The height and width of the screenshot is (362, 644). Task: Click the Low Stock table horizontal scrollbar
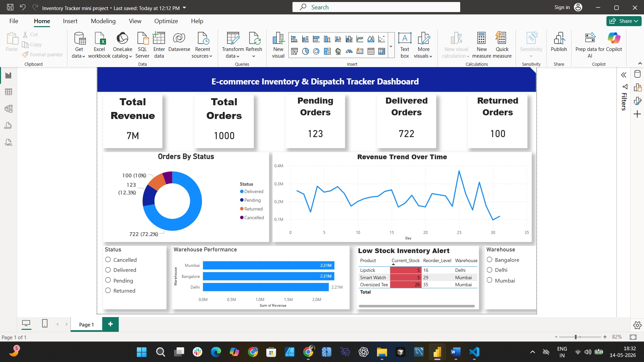pos(417,306)
